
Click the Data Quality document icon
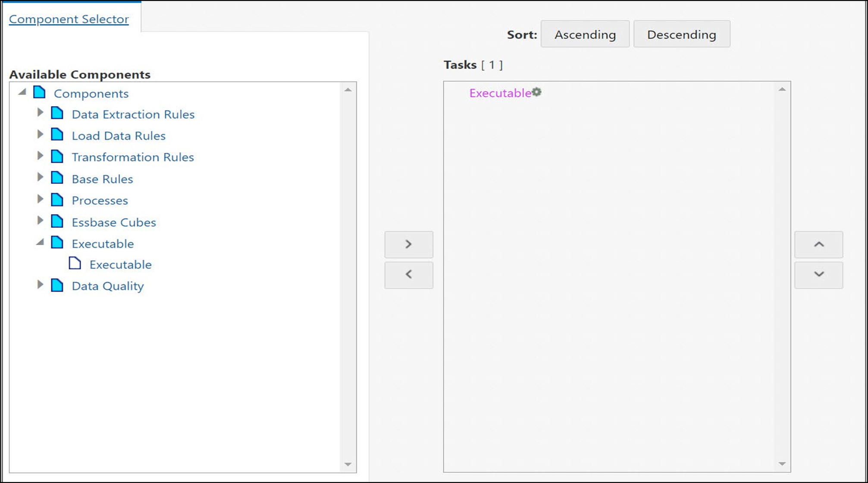click(58, 285)
